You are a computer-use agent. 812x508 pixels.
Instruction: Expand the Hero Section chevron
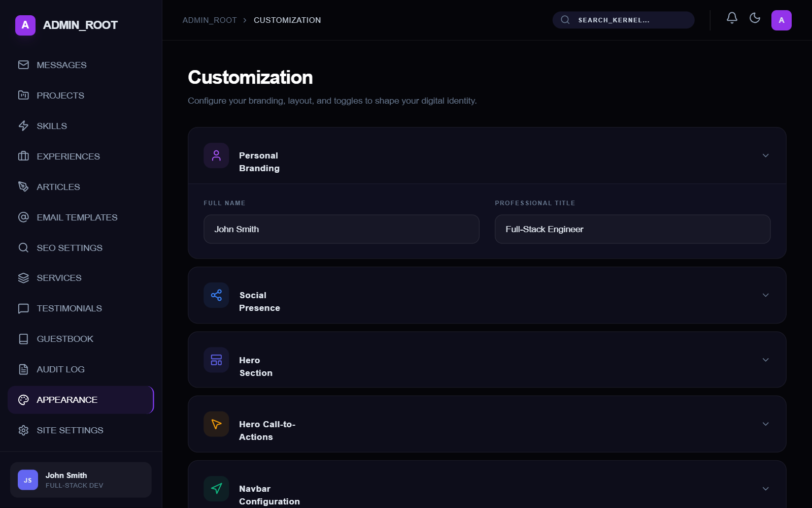[765, 360]
